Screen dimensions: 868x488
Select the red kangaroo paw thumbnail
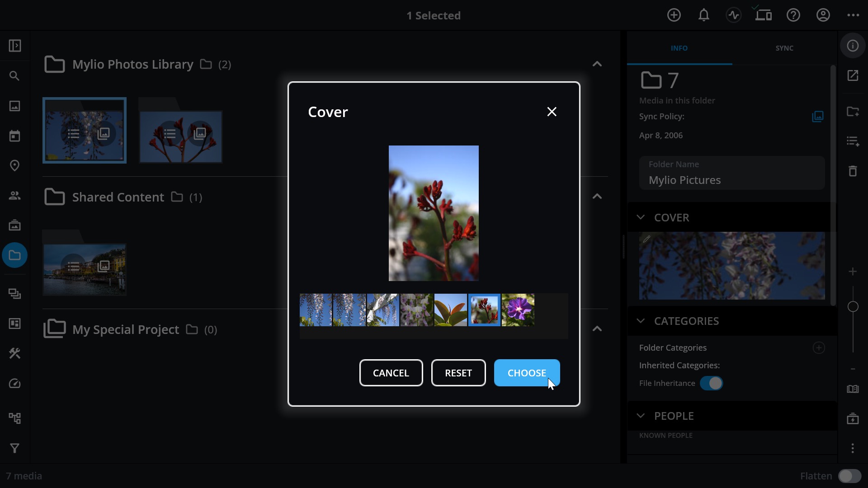coord(484,310)
